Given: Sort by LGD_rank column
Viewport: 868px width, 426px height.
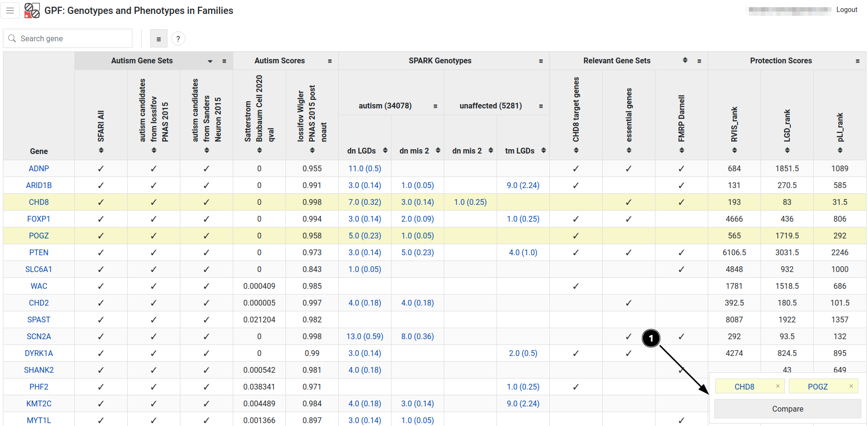Looking at the screenshot, I should (x=787, y=150).
